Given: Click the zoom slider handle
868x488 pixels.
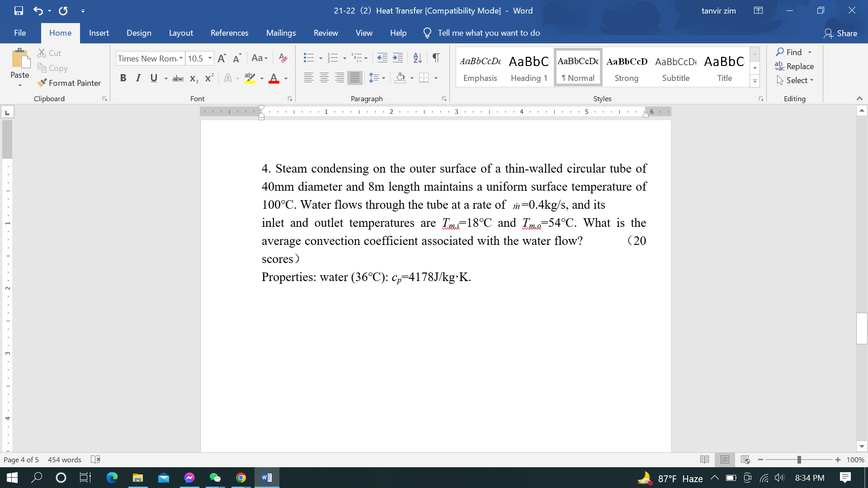Looking at the screenshot, I should pyautogui.click(x=799, y=460).
